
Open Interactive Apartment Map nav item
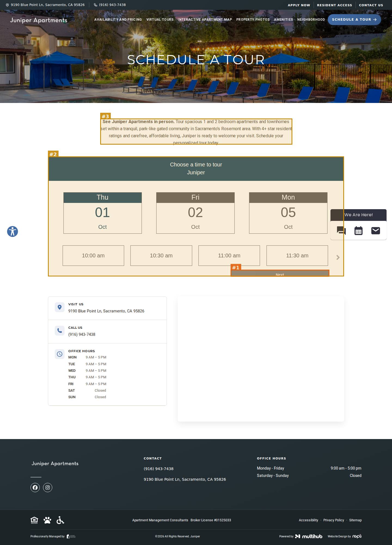point(205,20)
